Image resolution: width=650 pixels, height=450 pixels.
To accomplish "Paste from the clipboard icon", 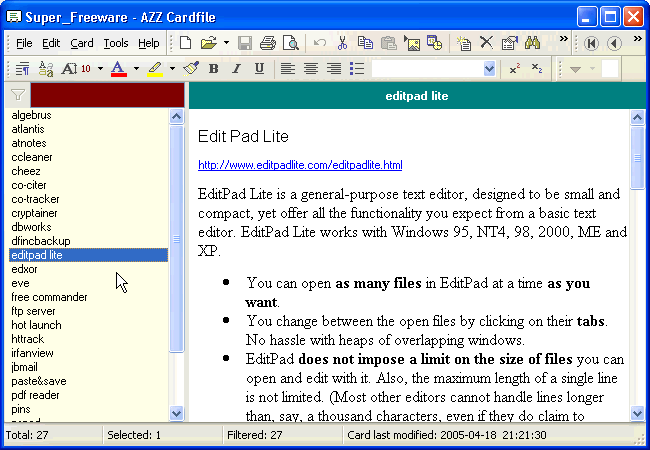I will [x=388, y=43].
